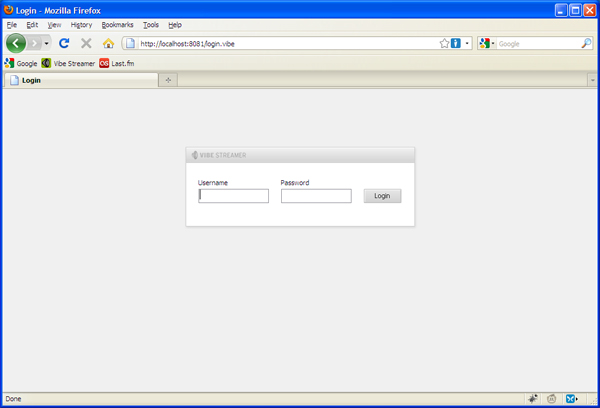Stop loading with the X toolbar icon
Image resolution: width=600 pixels, height=408 pixels.
click(x=86, y=43)
